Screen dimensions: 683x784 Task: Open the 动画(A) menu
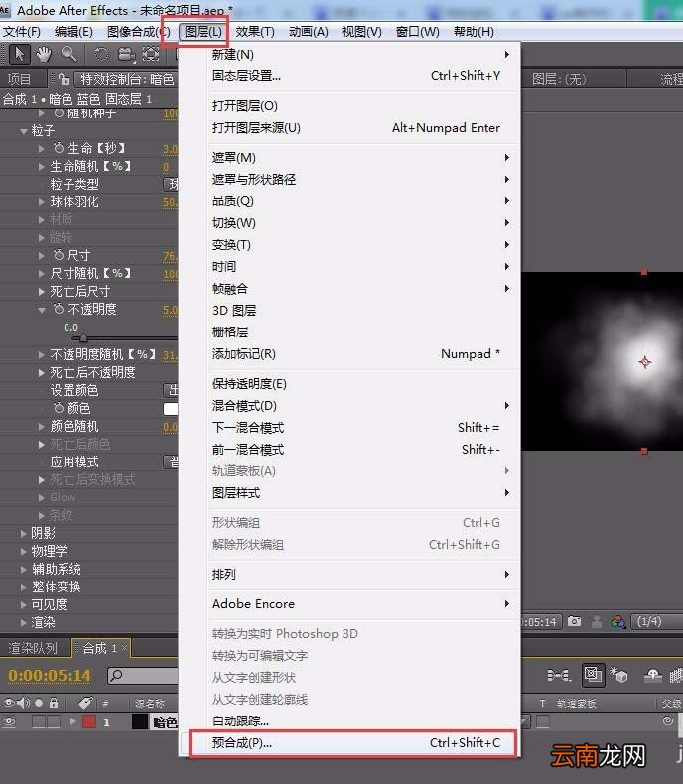(309, 32)
